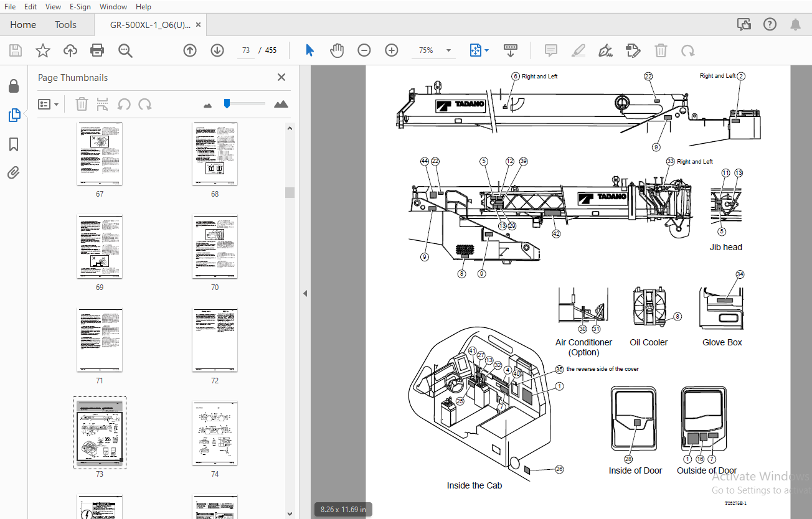Viewport: 812px width, 519px height.
Task: Zoom in with the plus button
Action: coord(392,50)
